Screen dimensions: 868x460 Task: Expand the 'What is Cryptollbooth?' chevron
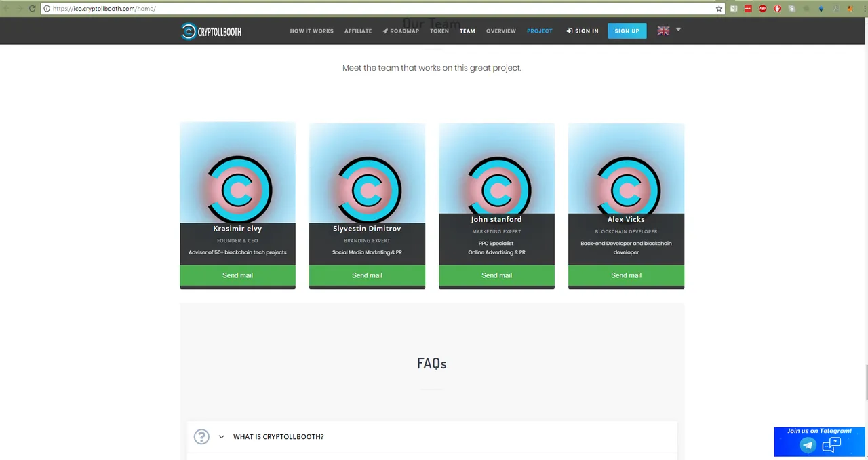[221, 437]
